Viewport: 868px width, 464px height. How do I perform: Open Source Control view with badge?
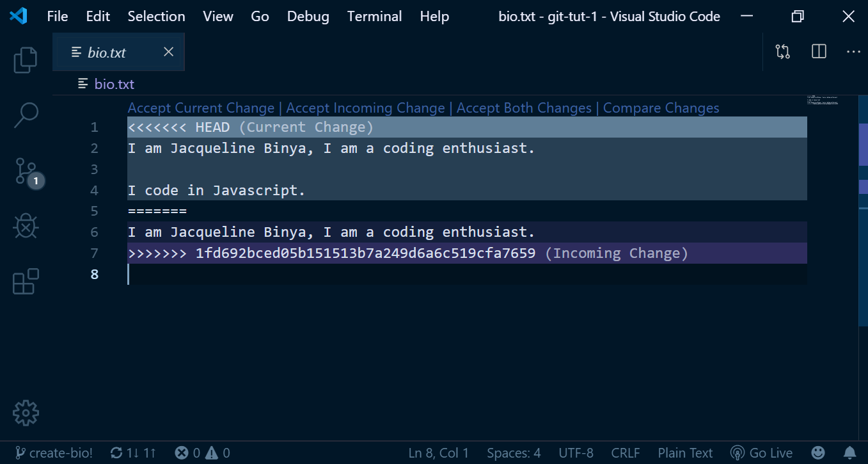click(x=27, y=172)
